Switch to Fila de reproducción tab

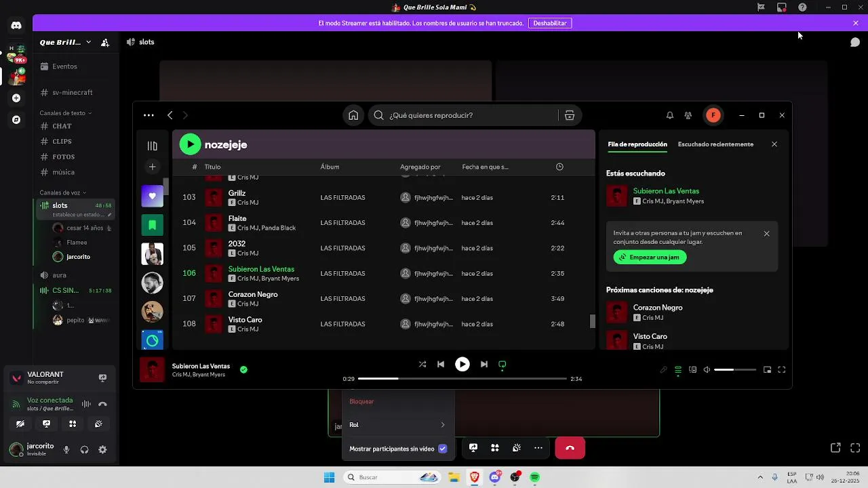[637, 144]
